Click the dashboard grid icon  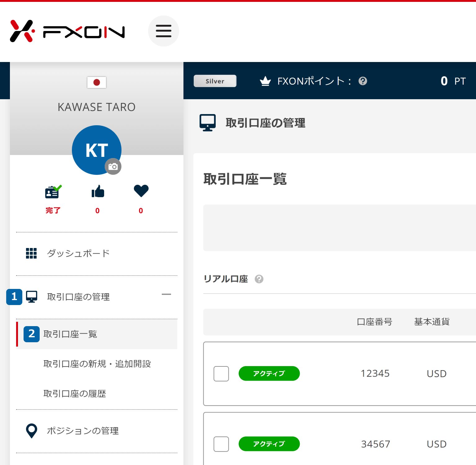click(31, 253)
